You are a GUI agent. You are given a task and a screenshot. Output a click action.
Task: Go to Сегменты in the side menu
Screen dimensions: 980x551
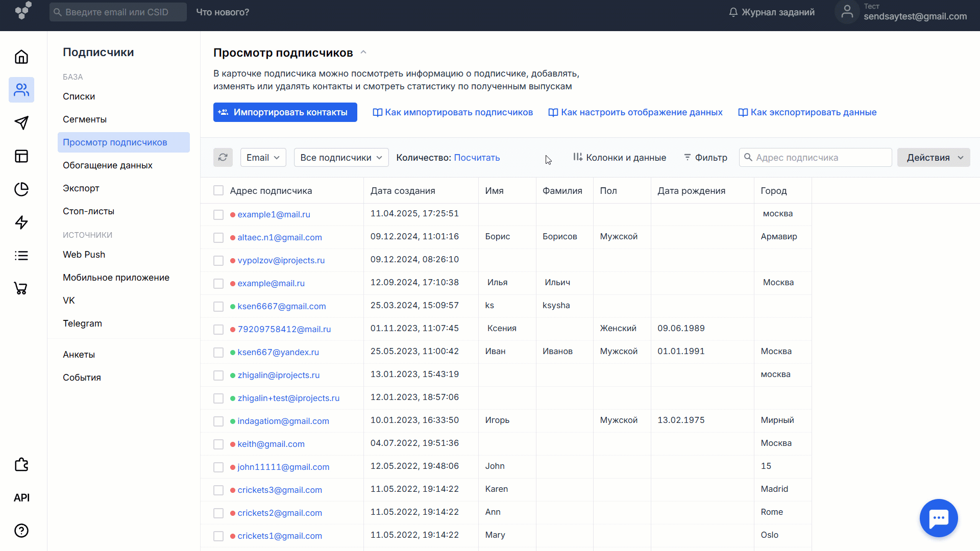pyautogui.click(x=85, y=119)
